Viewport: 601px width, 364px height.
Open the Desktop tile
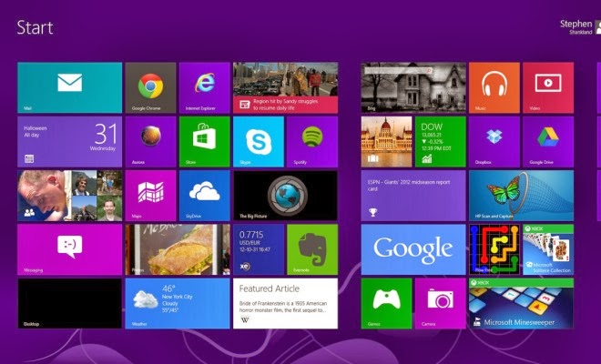pos(70,303)
